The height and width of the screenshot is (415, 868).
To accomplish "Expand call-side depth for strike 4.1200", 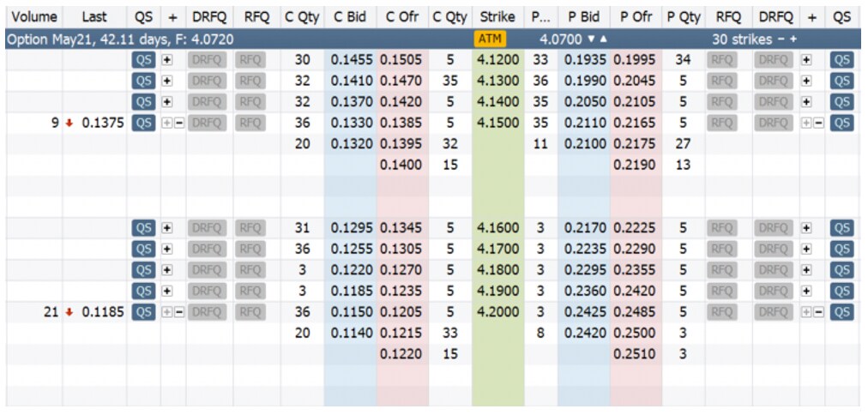I will tap(168, 60).
